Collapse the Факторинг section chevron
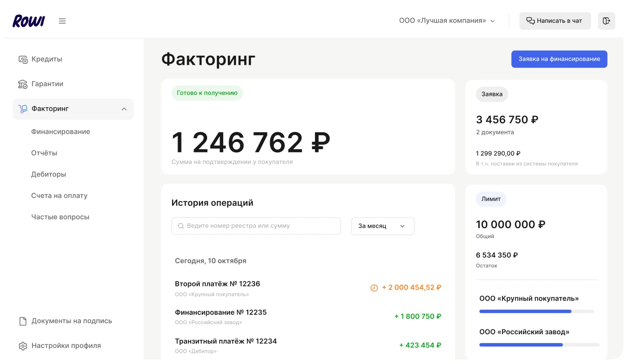The width and height of the screenshot is (628, 364). coord(124,109)
